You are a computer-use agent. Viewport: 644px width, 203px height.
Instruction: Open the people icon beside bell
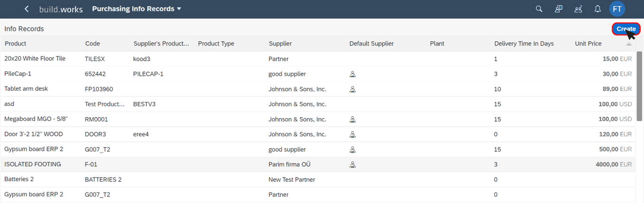click(x=578, y=9)
